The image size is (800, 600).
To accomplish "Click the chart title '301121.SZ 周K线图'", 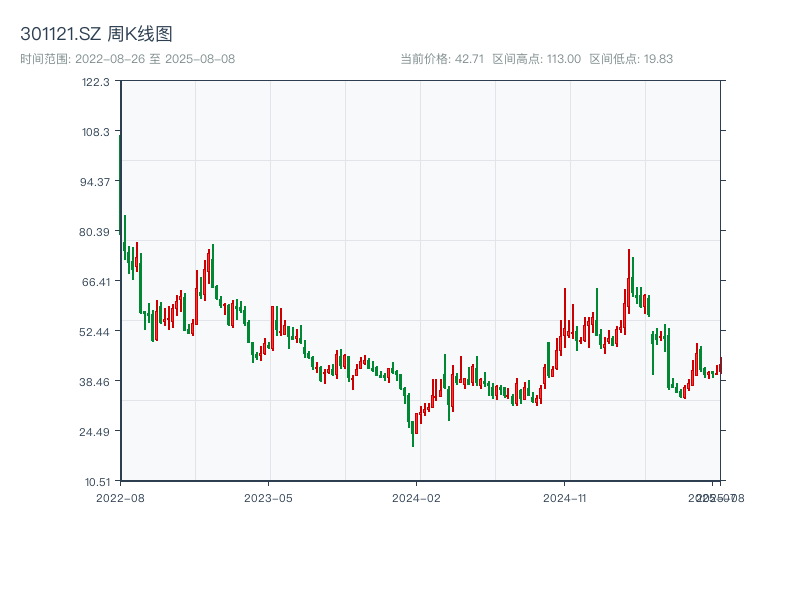I will coord(96,34).
